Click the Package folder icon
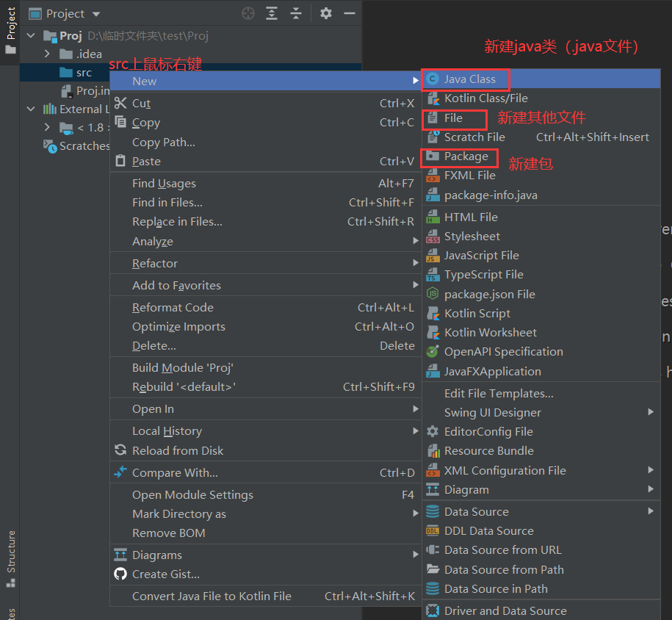The height and width of the screenshot is (620, 672). pyautogui.click(x=433, y=156)
